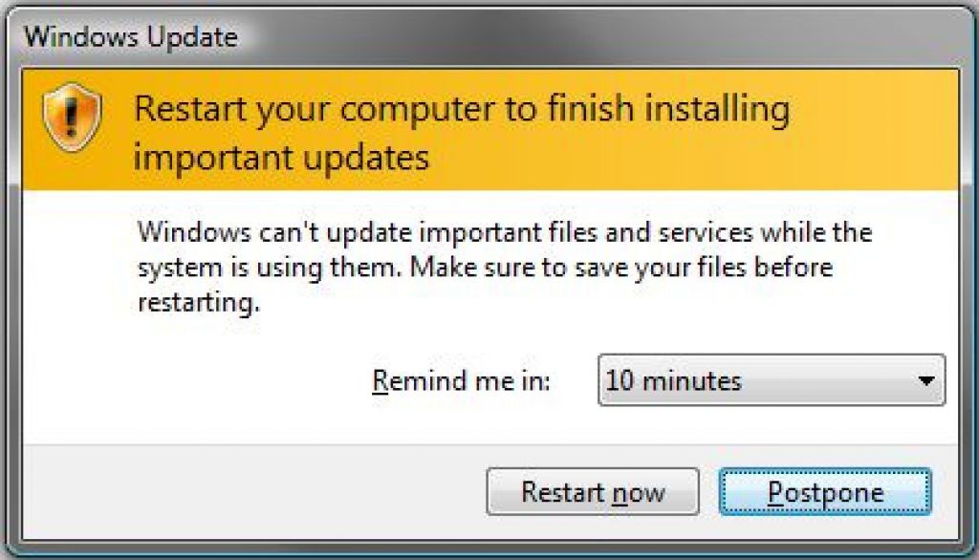Image resolution: width=979 pixels, height=560 pixels.
Task: Click the word 'restarting.' in the message
Action: pyautogui.click(x=198, y=304)
